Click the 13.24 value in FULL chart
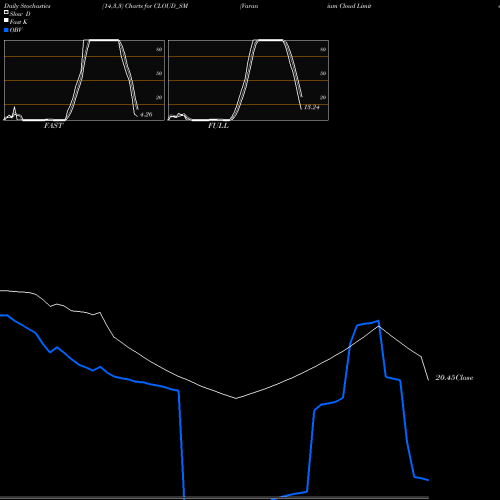Viewport: 500px width, 500px height. tap(312, 107)
